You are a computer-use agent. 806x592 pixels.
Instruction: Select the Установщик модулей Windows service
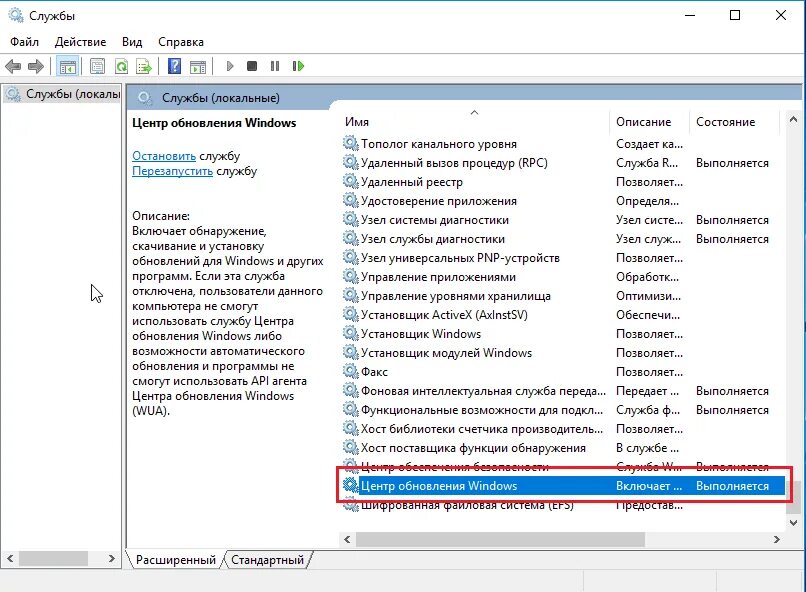pyautogui.click(x=563, y=353)
